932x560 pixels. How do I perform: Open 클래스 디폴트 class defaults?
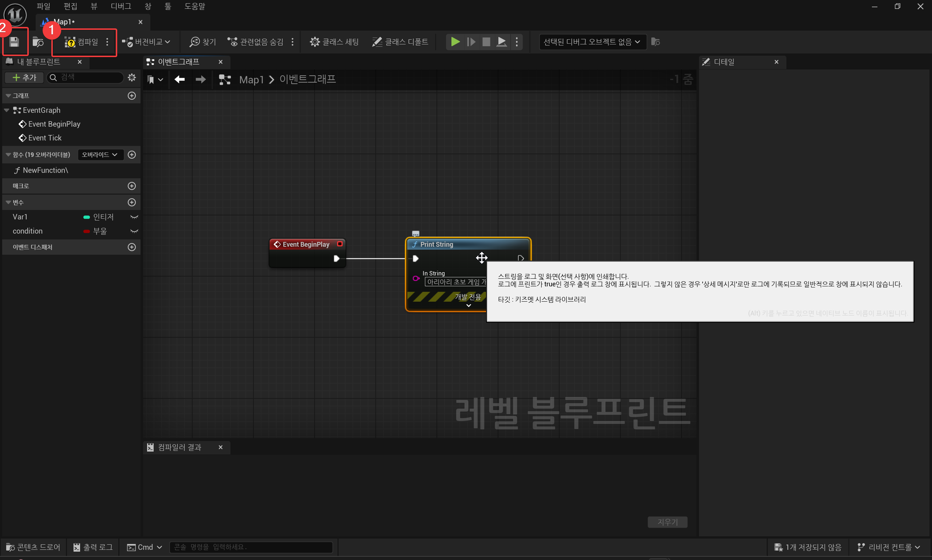click(400, 42)
